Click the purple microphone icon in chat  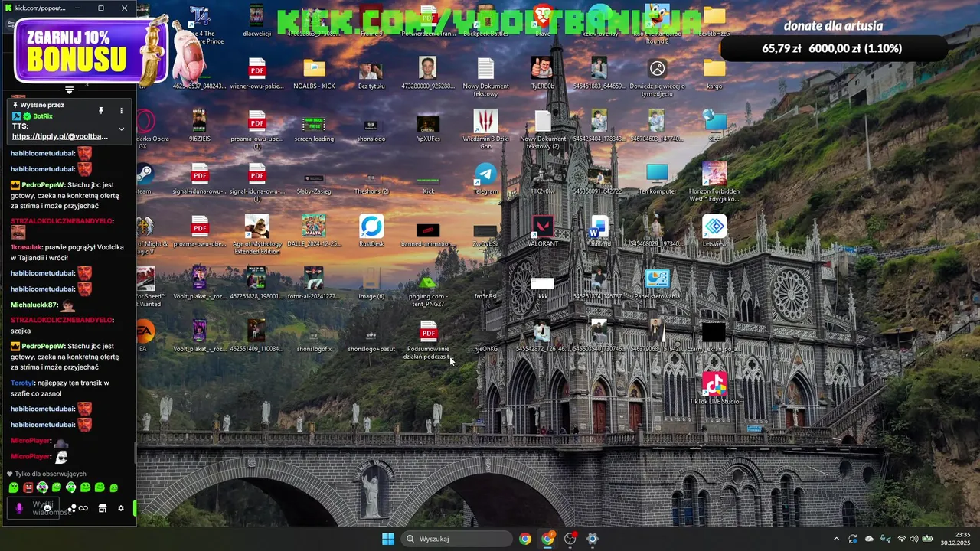pyautogui.click(x=20, y=507)
